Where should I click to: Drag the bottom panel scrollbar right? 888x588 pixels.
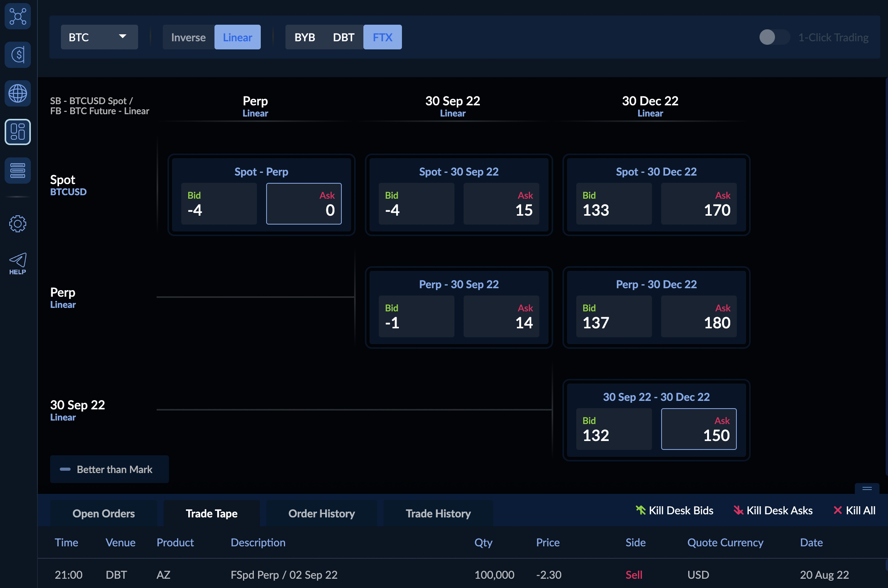pos(867,489)
